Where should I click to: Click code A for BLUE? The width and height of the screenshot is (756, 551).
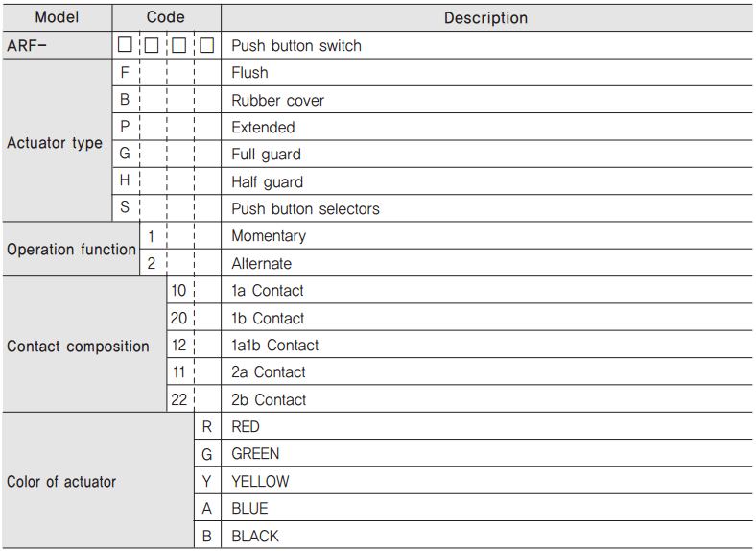(x=207, y=508)
